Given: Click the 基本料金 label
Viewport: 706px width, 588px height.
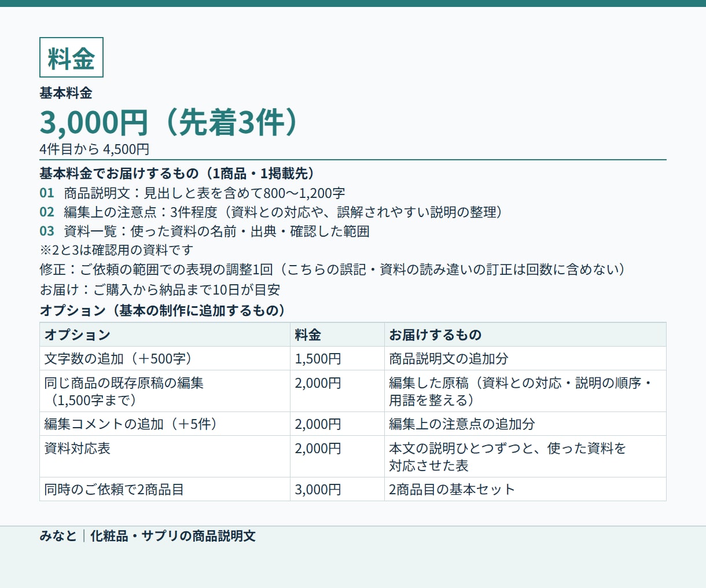Looking at the screenshot, I should coord(66,93).
